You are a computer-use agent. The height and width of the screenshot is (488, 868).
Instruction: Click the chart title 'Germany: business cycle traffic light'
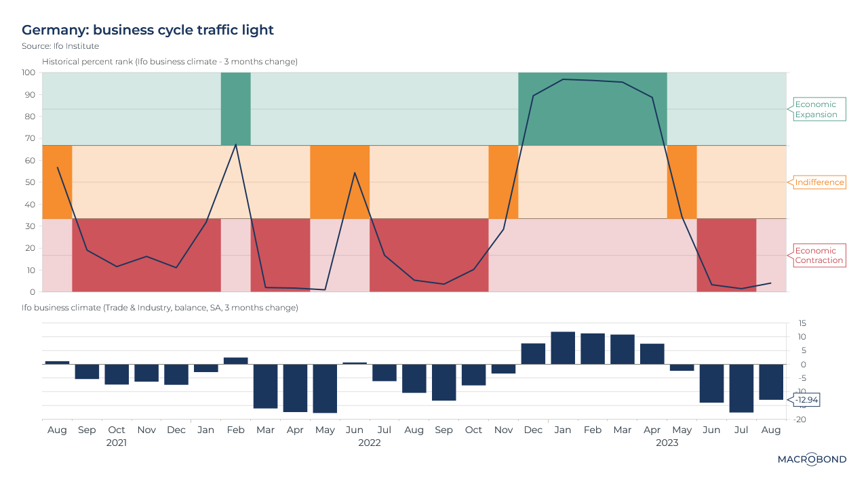pos(148,30)
